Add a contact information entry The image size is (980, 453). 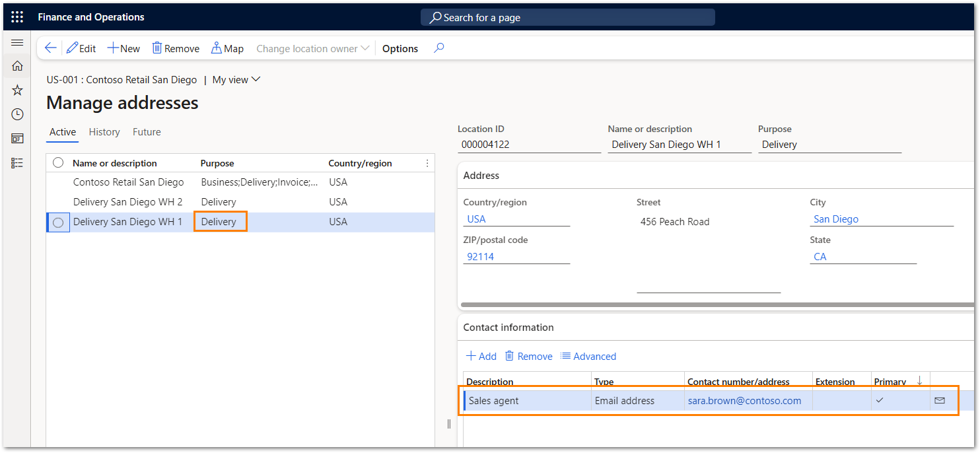pyautogui.click(x=481, y=357)
